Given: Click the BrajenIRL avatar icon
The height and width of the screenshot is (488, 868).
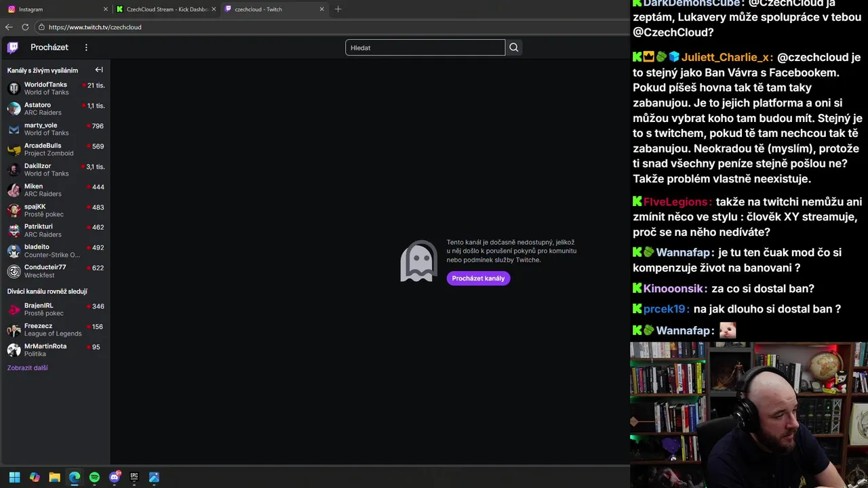Looking at the screenshot, I should pyautogui.click(x=14, y=310).
